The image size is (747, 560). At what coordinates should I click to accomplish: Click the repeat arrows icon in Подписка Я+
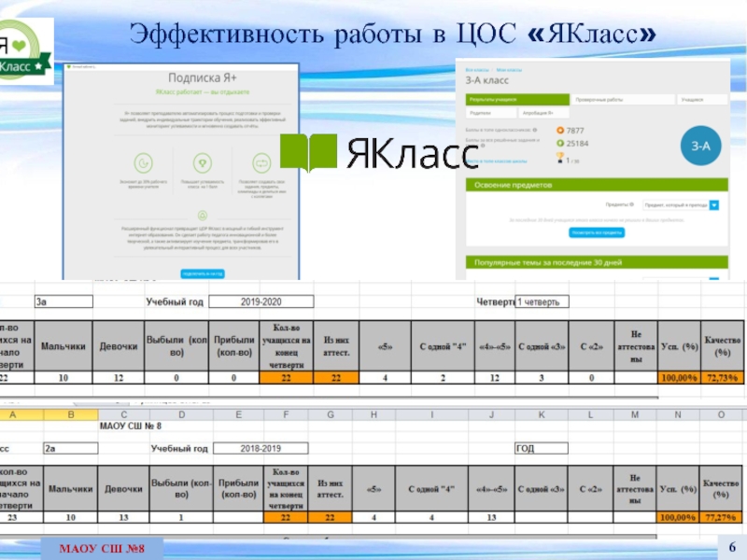tap(261, 163)
